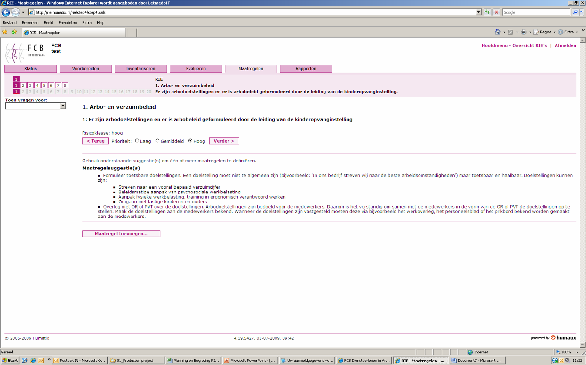This screenshot has width=586, height=365.
Task: Open the Bestand menu
Action: [10, 22]
